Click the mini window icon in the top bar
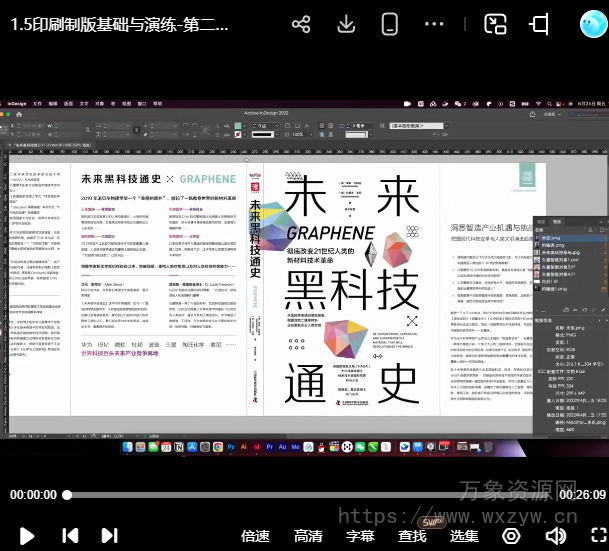Image resolution: width=609 pixels, height=551 pixels. (539, 24)
